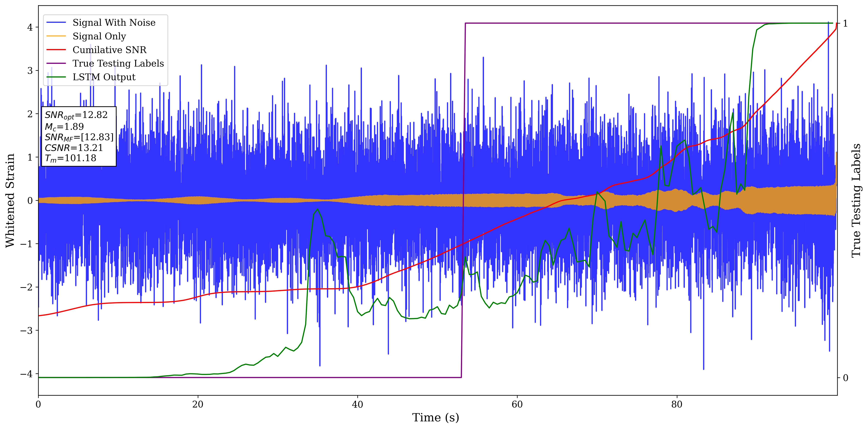Click the 'Time (s)' x-axis label
The height and width of the screenshot is (429, 868).
[x=435, y=418]
